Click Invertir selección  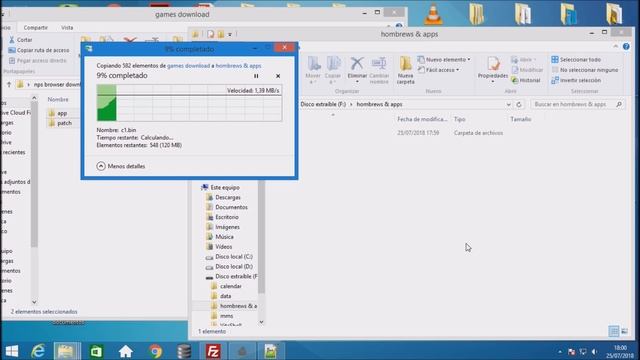click(576, 80)
